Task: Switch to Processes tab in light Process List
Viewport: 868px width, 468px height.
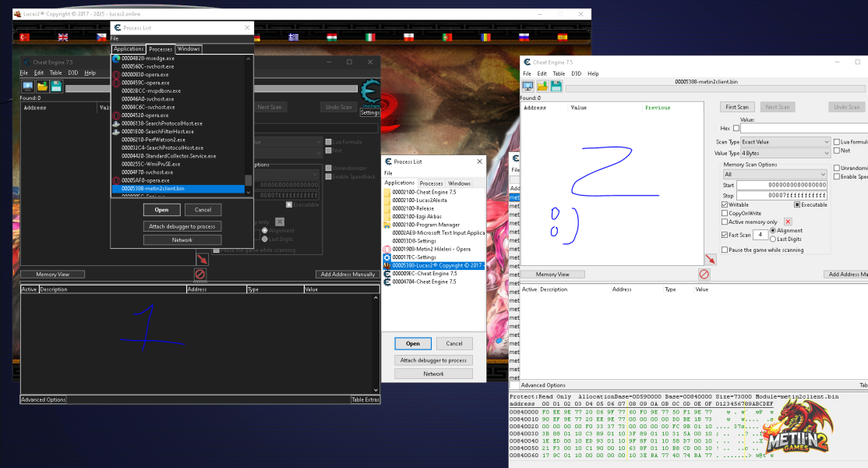Action: point(431,183)
